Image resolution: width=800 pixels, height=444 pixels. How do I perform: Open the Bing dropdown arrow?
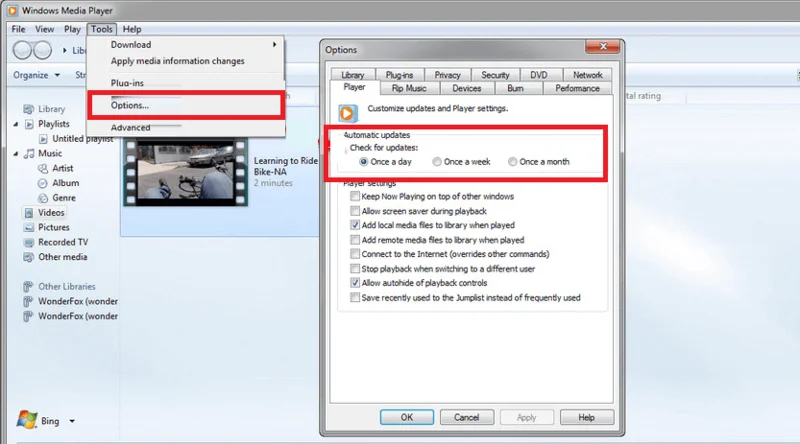[72, 421]
